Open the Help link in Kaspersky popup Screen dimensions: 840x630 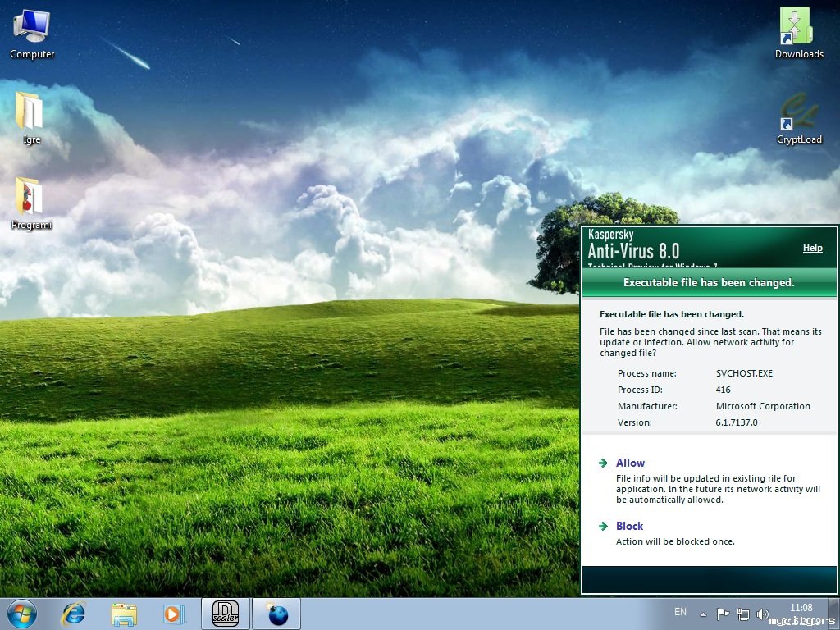pyautogui.click(x=812, y=248)
